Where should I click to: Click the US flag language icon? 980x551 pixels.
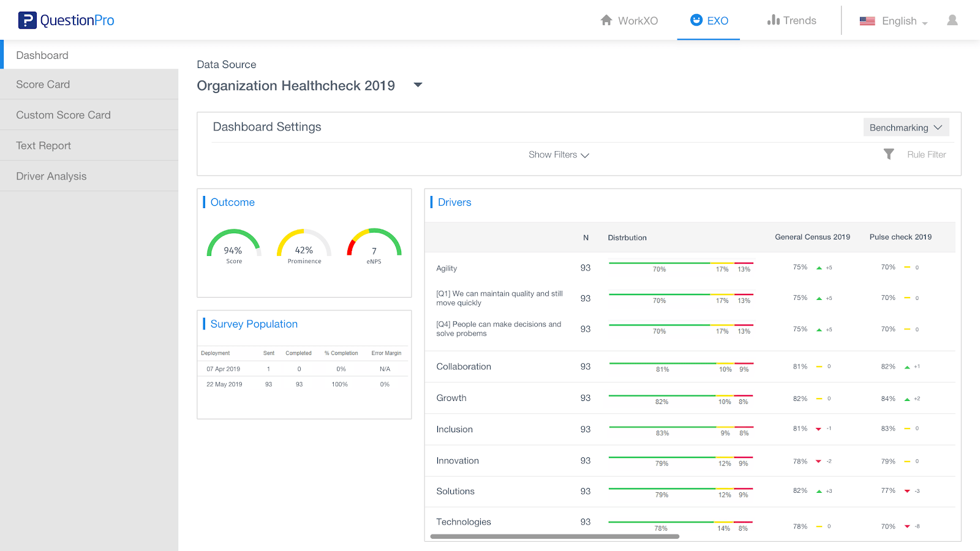(x=867, y=21)
